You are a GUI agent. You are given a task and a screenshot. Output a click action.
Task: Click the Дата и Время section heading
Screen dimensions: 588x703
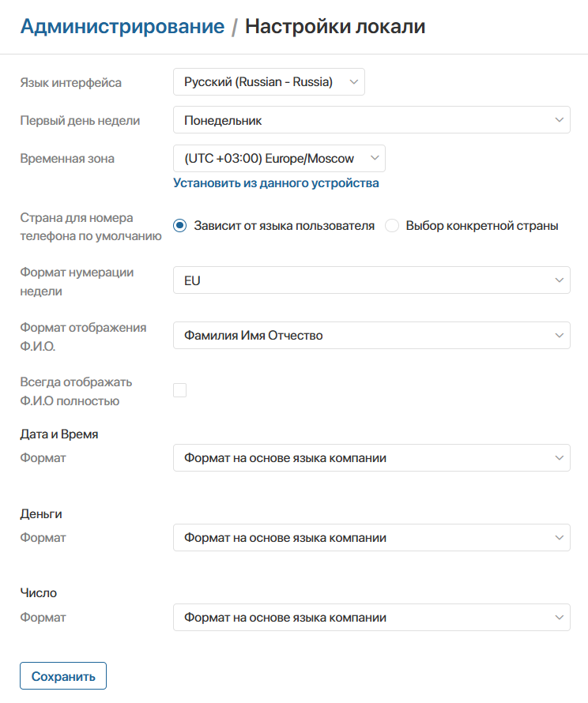click(59, 434)
